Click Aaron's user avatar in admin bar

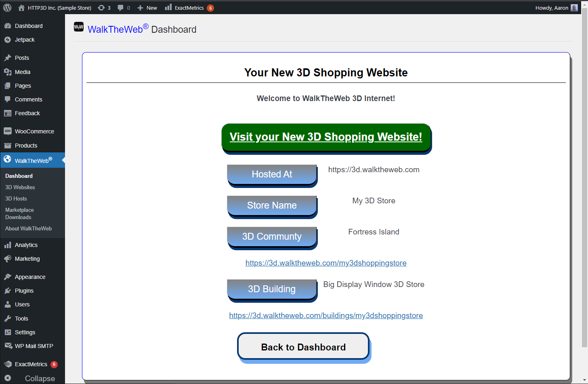coord(574,8)
